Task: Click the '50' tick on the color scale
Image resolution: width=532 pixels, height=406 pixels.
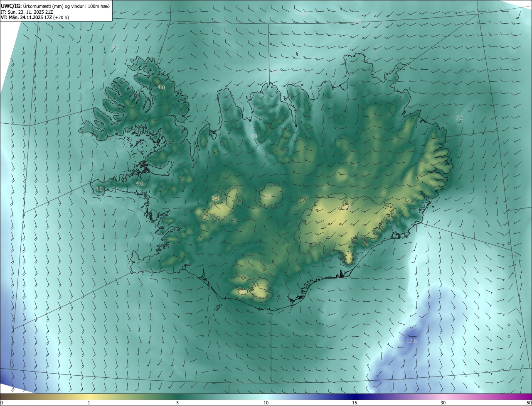Action: point(529,403)
